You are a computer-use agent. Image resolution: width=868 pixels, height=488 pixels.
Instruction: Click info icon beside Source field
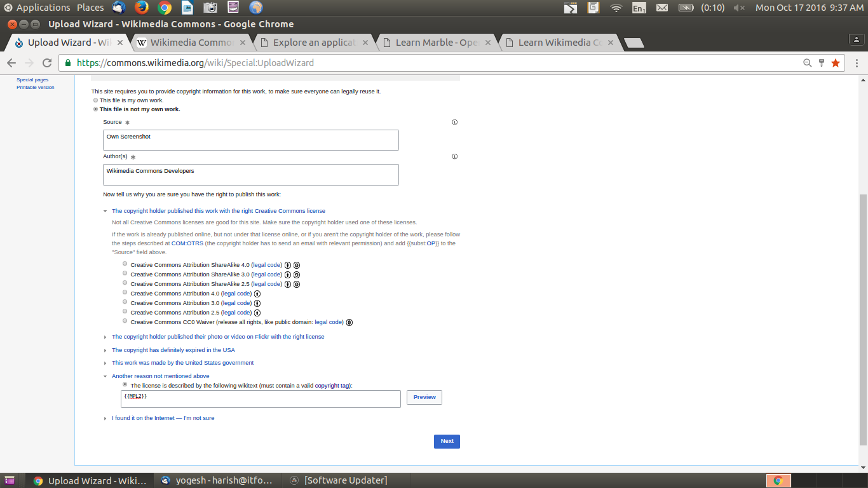click(x=455, y=122)
